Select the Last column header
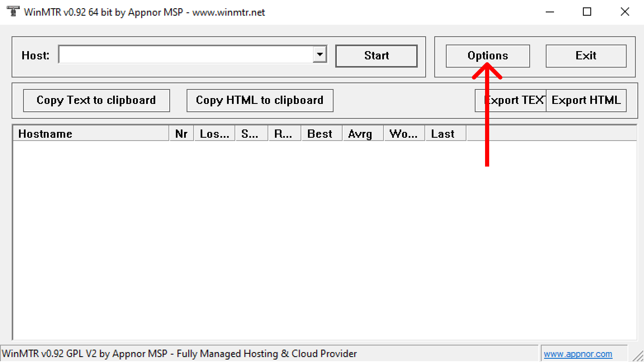Viewport: 644px width, 362px height. tap(446, 134)
